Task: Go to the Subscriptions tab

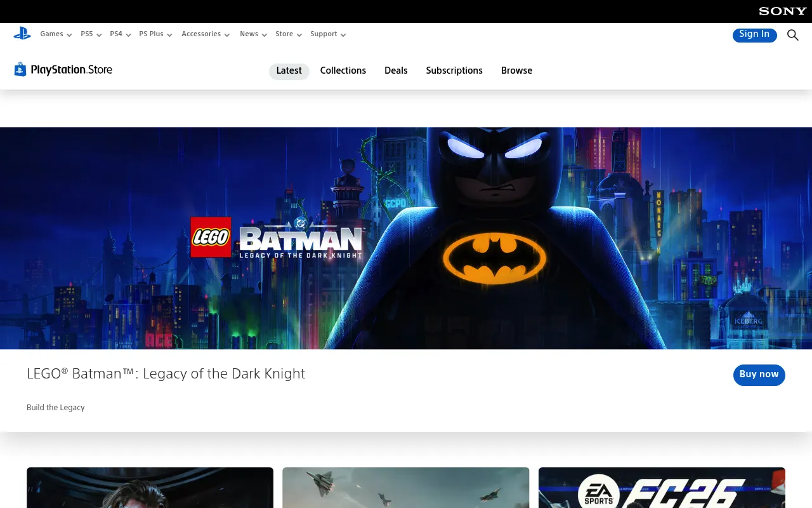Action: [x=454, y=71]
